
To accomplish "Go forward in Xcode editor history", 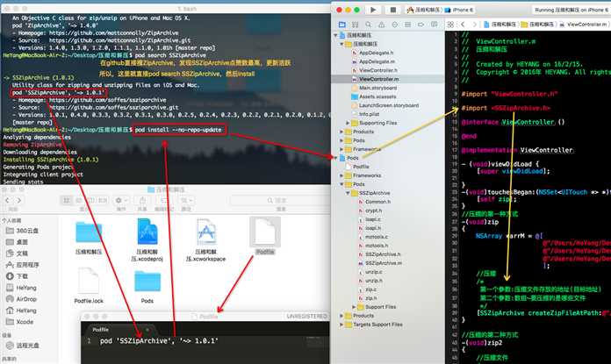I will tap(474, 25).
